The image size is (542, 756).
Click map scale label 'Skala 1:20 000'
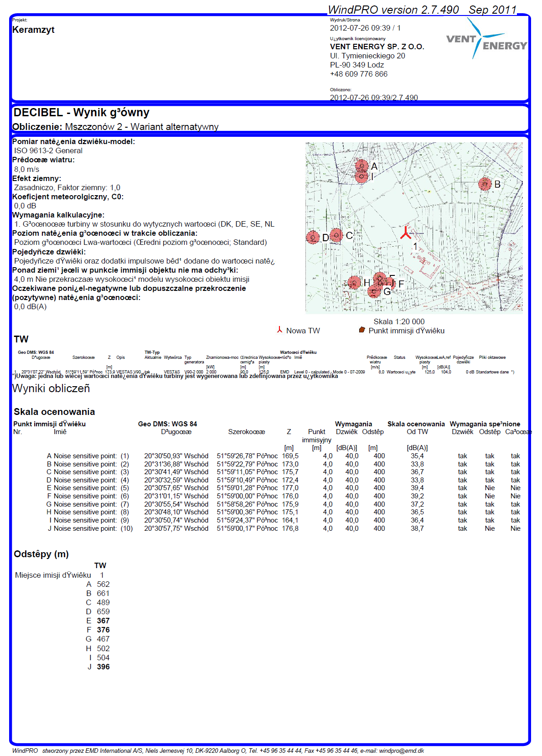coord(399,321)
